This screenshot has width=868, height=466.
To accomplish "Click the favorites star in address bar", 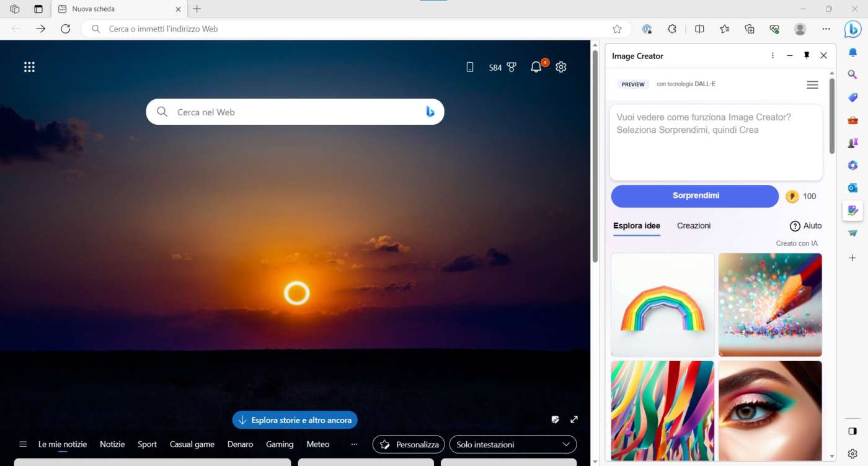I will click(x=617, y=29).
